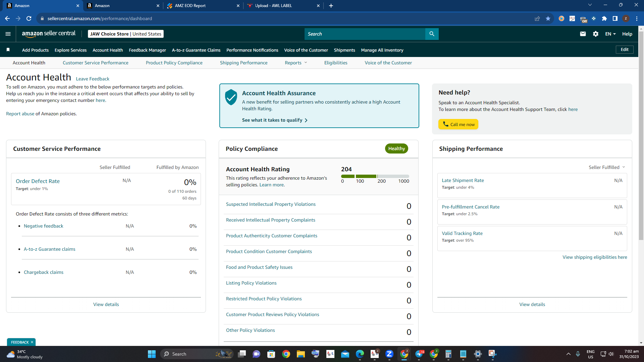Viewport: 644px width, 362px height.
Task: Open the Calculator from the taskbar
Action: click(x=448, y=354)
